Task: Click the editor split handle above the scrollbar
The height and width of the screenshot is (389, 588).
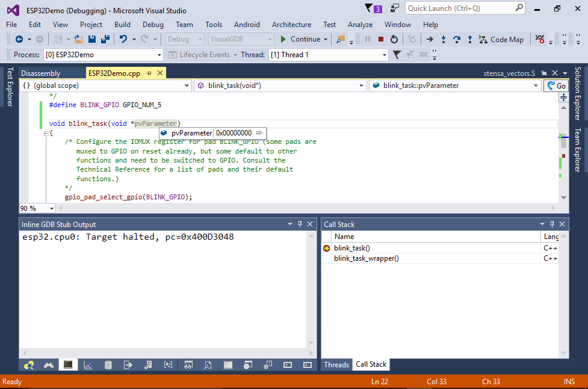Action: coord(563,98)
